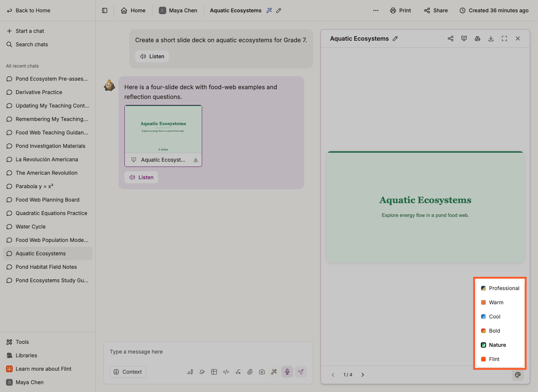
Task: Click Listen under the assistant reply
Action: (x=141, y=177)
